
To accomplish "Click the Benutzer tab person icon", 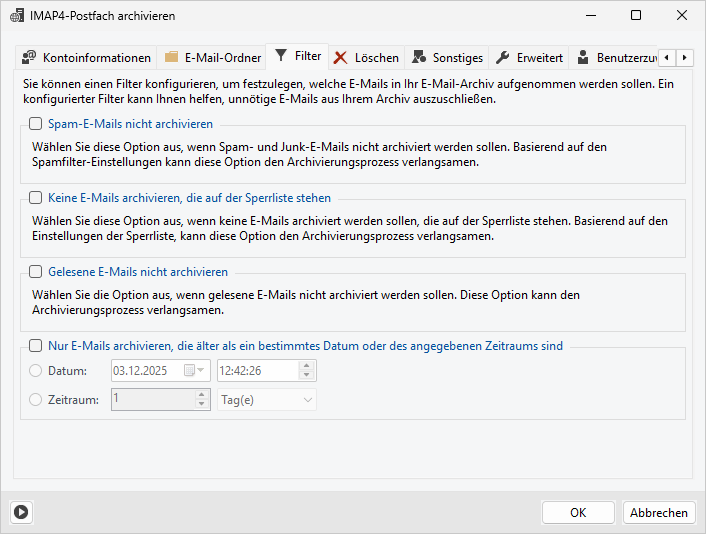I will (583, 57).
